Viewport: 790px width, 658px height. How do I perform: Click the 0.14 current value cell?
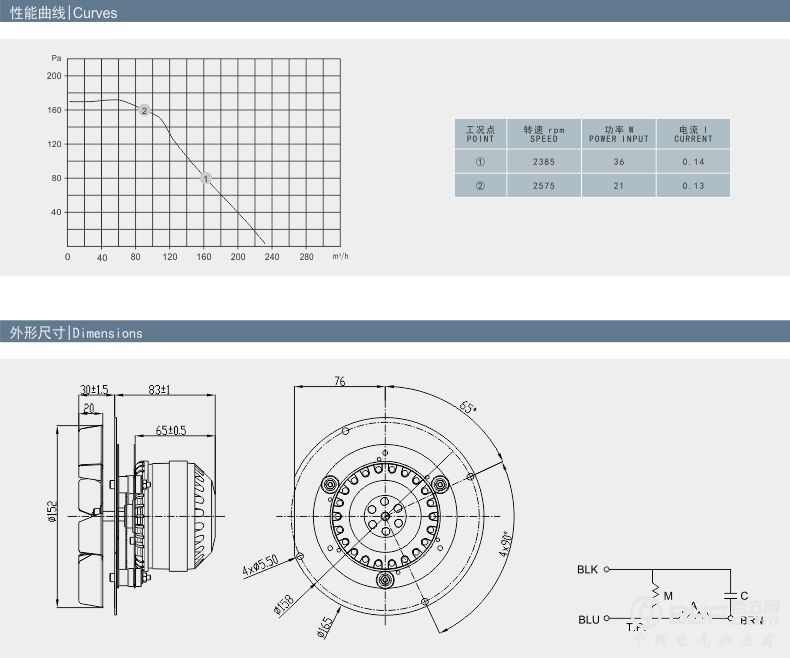[693, 161]
